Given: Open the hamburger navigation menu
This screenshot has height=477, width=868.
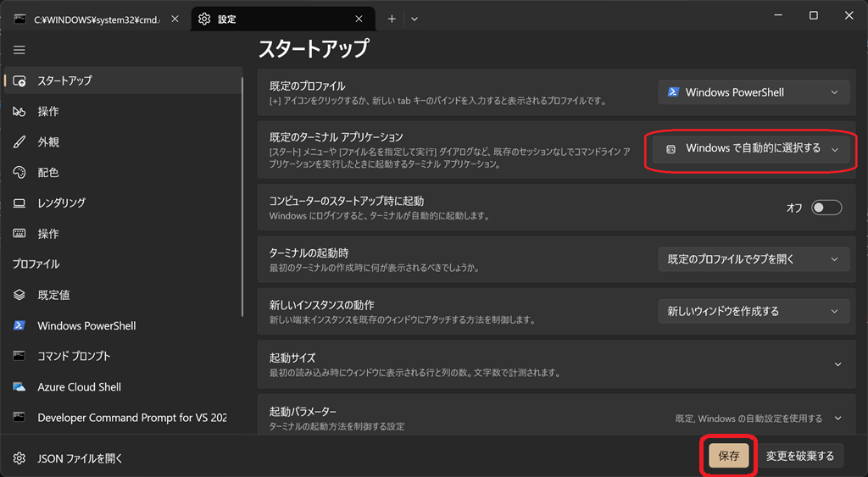Looking at the screenshot, I should click(x=19, y=50).
